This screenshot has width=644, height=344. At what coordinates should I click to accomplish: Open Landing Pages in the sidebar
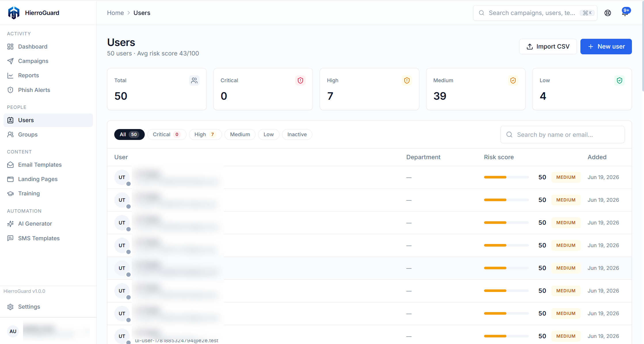click(48, 179)
